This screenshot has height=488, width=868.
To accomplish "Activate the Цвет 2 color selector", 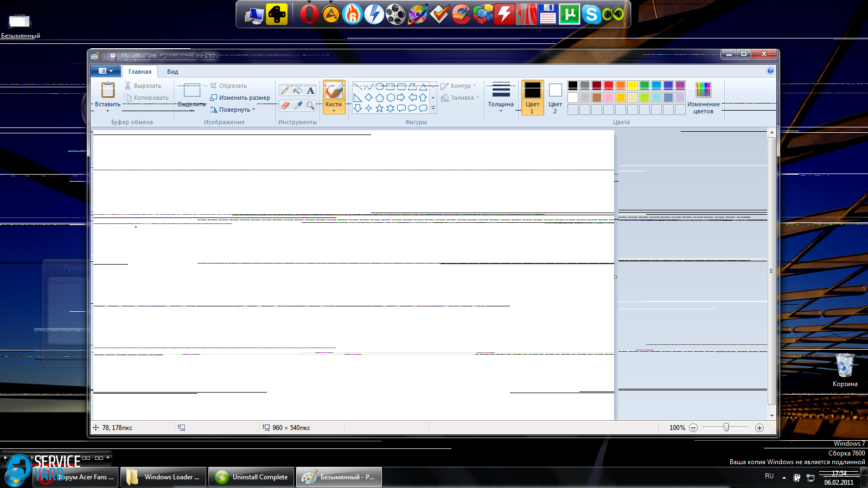I will tap(555, 98).
